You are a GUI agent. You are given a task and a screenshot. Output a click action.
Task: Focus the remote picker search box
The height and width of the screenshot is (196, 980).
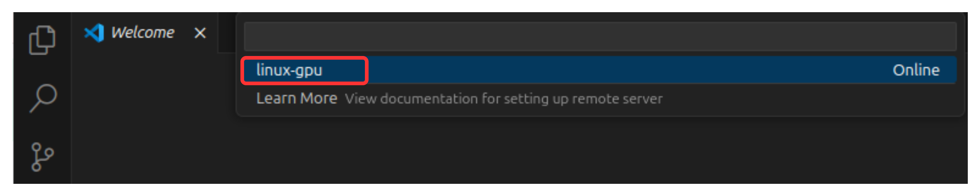click(x=600, y=37)
